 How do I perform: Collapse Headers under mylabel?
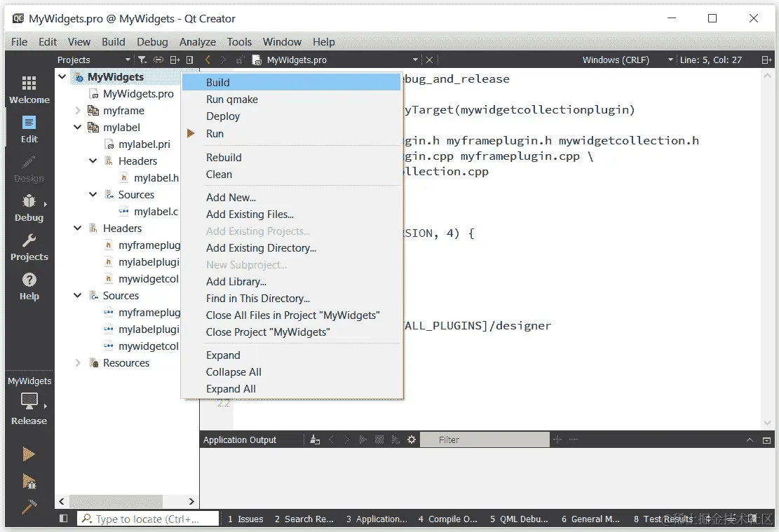93,161
